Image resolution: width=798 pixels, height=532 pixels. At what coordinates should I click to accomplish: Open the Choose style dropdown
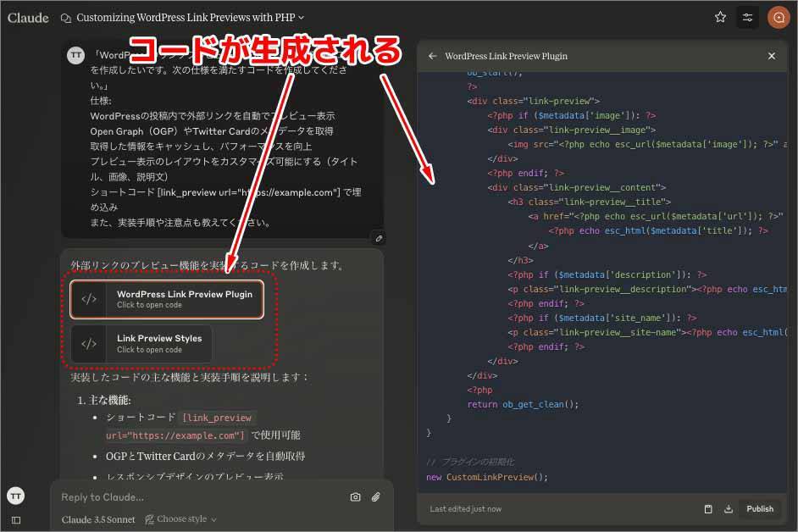[181, 519]
